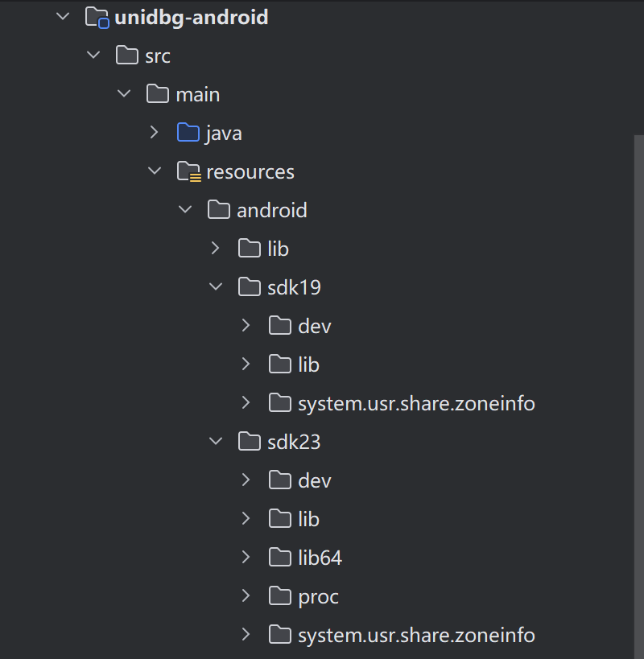Click the unidbg-android module folder icon
Screen dimensions: 644x659
click(x=97, y=17)
